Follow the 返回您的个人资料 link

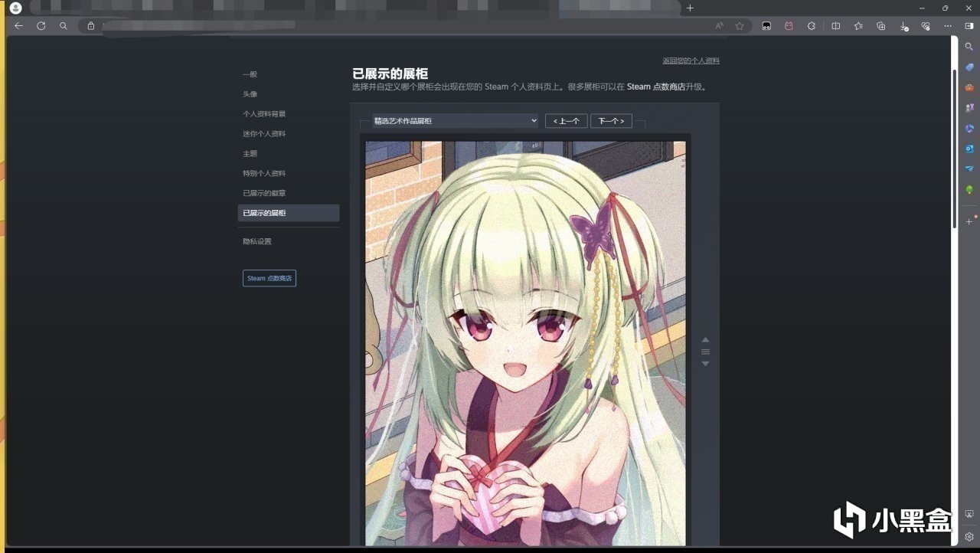click(691, 61)
